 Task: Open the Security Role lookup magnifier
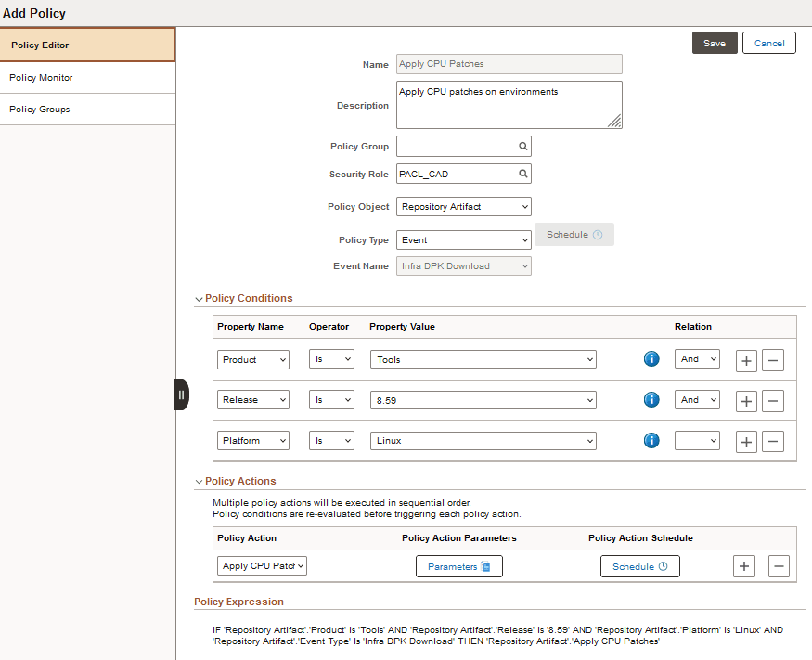click(x=522, y=174)
